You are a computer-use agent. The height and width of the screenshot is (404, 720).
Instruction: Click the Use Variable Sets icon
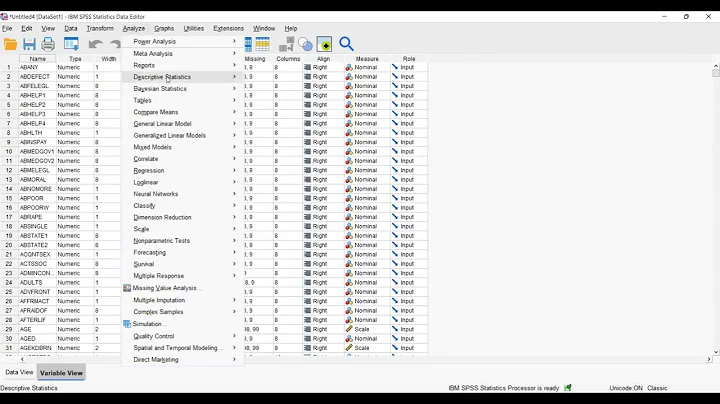click(324, 45)
